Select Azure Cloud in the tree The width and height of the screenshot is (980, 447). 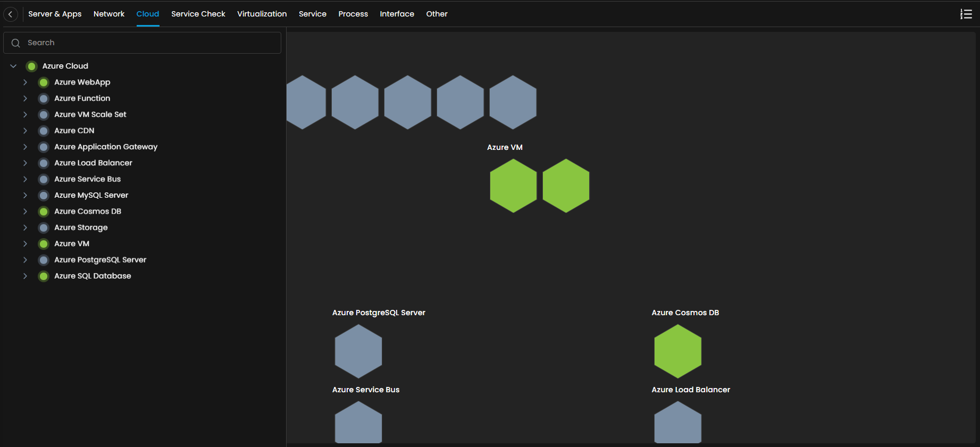tap(65, 66)
